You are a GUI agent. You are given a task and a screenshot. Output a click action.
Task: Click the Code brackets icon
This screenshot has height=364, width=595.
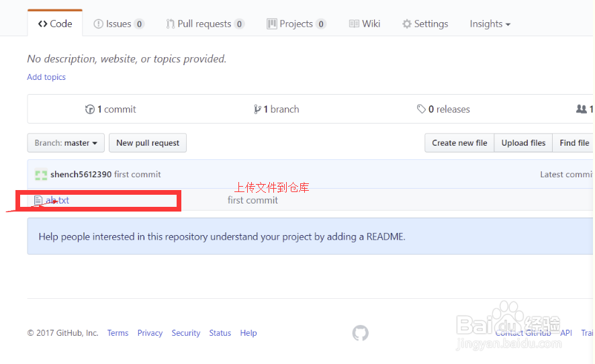point(42,24)
